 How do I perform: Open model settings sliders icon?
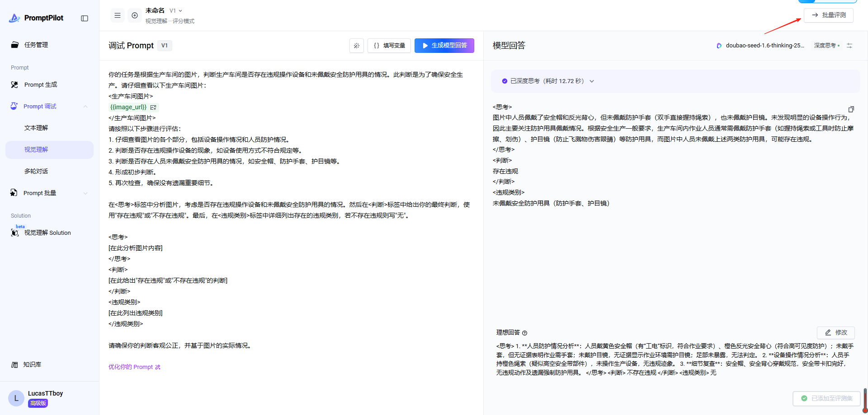click(849, 46)
